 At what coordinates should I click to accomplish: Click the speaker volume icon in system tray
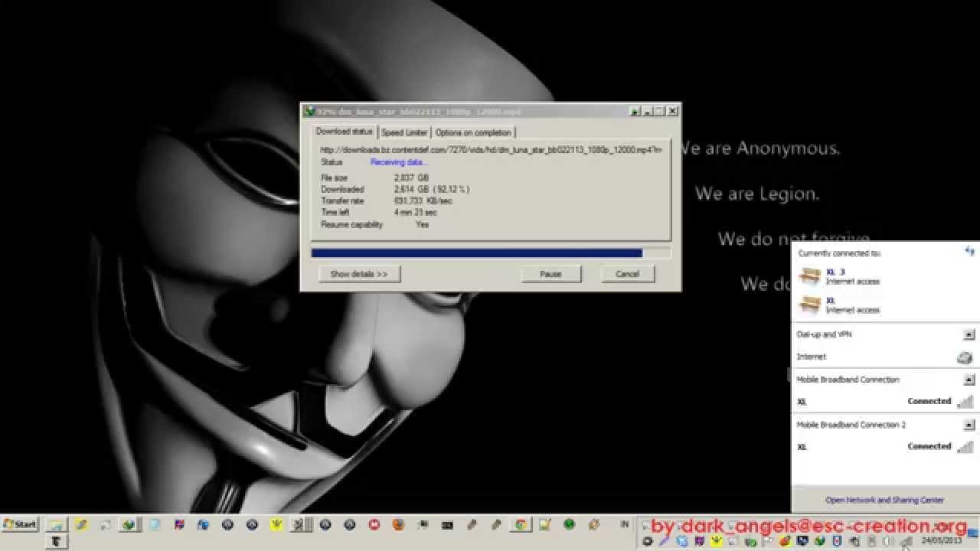[x=890, y=541]
